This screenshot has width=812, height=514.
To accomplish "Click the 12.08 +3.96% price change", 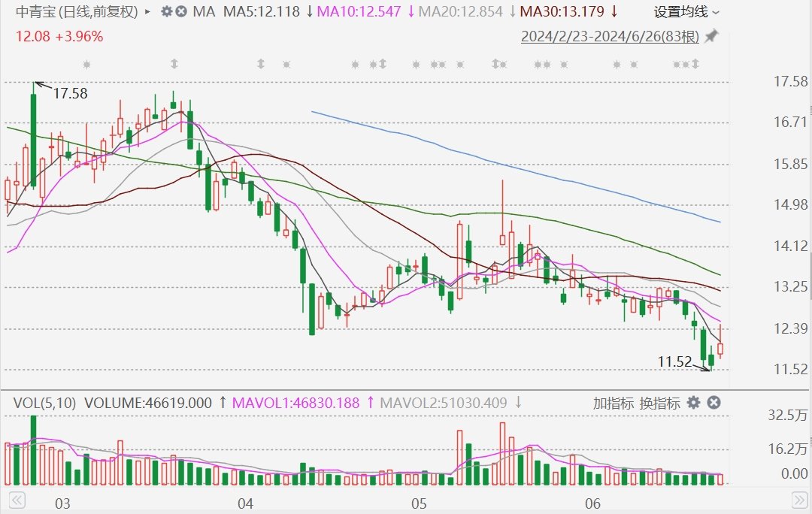I will point(59,36).
